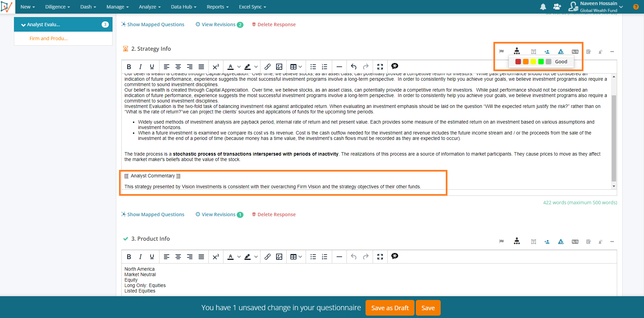Viewport: 644px width, 318px height.
Task: Open more options ellipsis for Strategy Info
Action: (612, 52)
